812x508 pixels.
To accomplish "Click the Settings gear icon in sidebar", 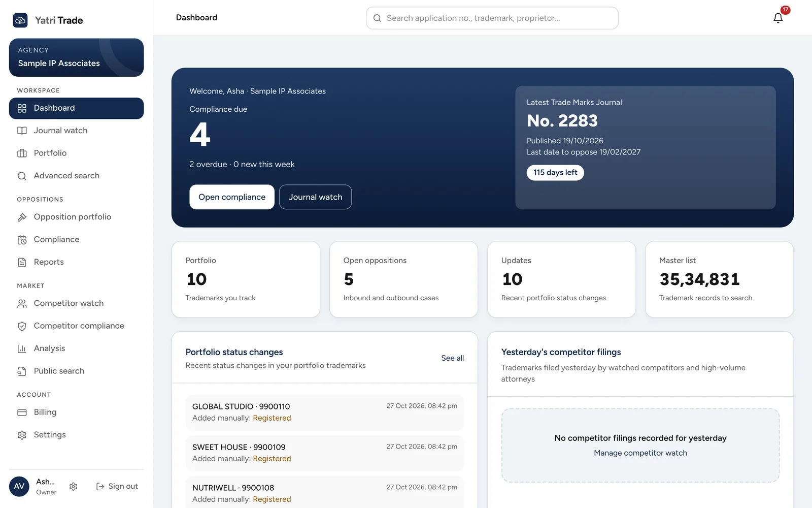I will point(22,435).
